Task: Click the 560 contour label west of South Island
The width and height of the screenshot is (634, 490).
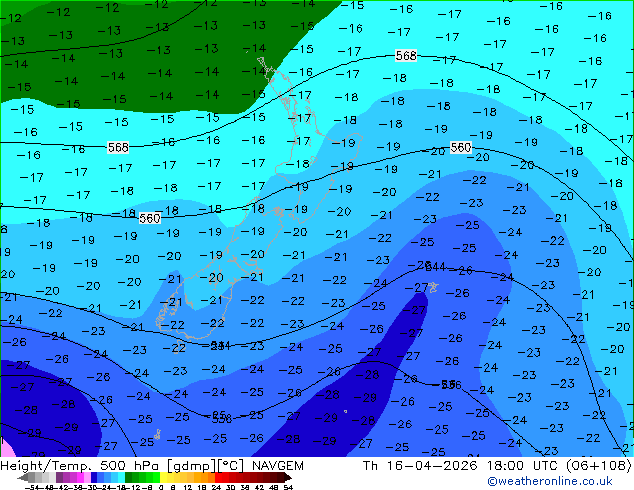Action: pos(150,218)
